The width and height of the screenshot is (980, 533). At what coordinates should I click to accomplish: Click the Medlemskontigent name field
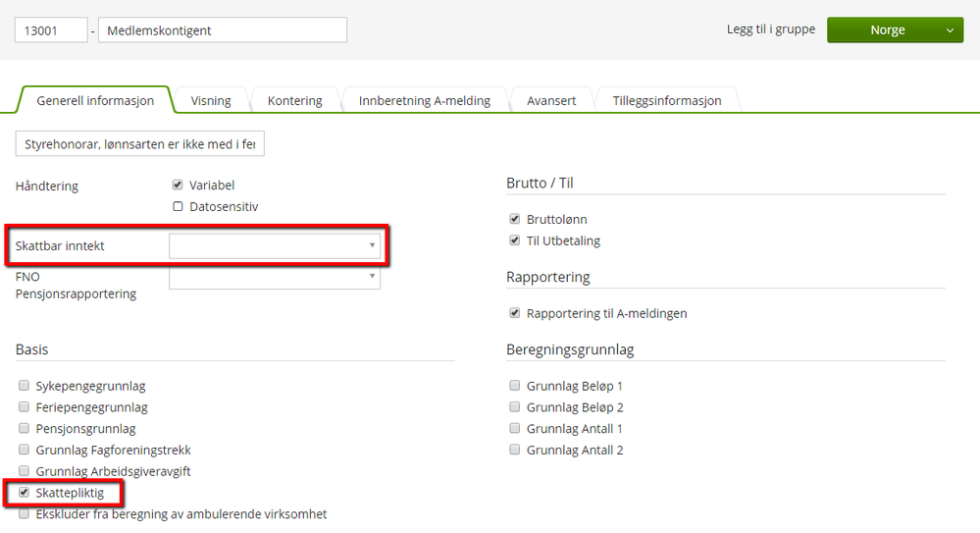[222, 30]
